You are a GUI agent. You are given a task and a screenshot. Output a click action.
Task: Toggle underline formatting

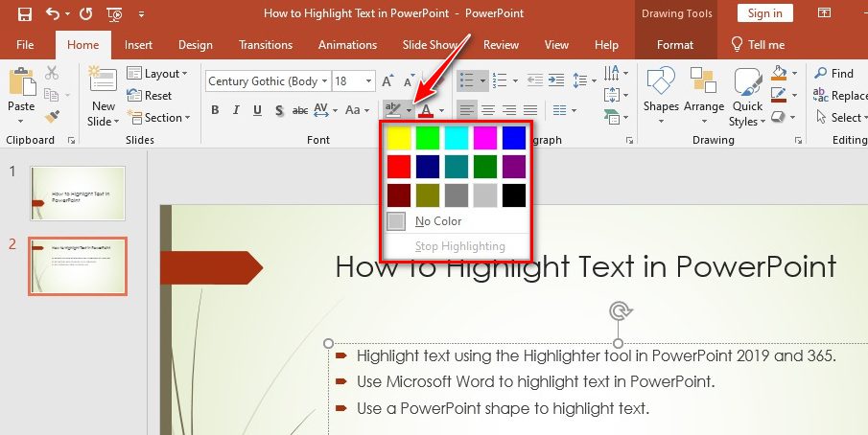[257, 111]
